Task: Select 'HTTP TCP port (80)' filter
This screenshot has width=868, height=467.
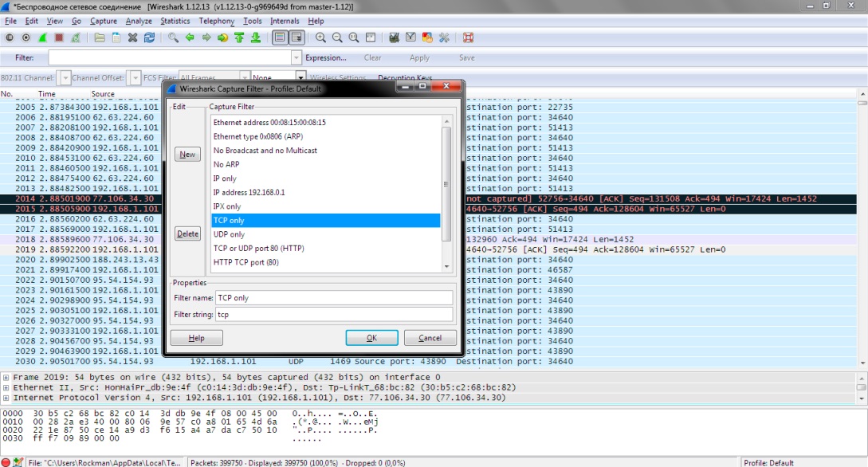Action: pyautogui.click(x=326, y=262)
